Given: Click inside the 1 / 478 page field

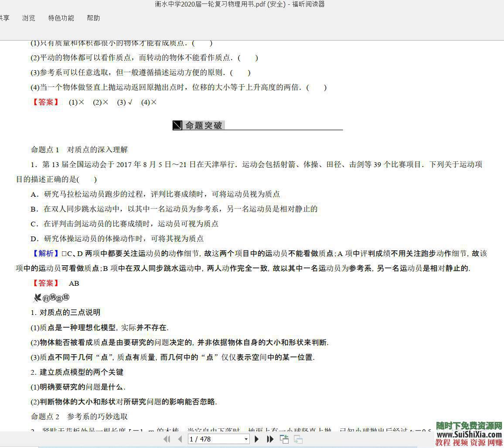Looking at the screenshot, I should [x=214, y=439].
